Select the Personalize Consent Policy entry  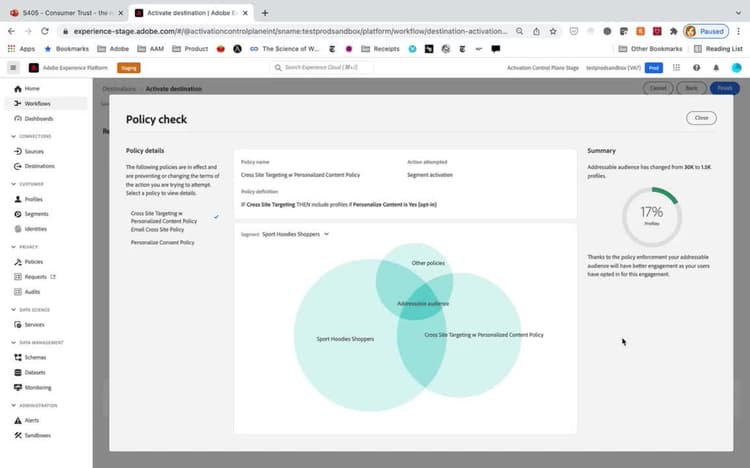[163, 243]
